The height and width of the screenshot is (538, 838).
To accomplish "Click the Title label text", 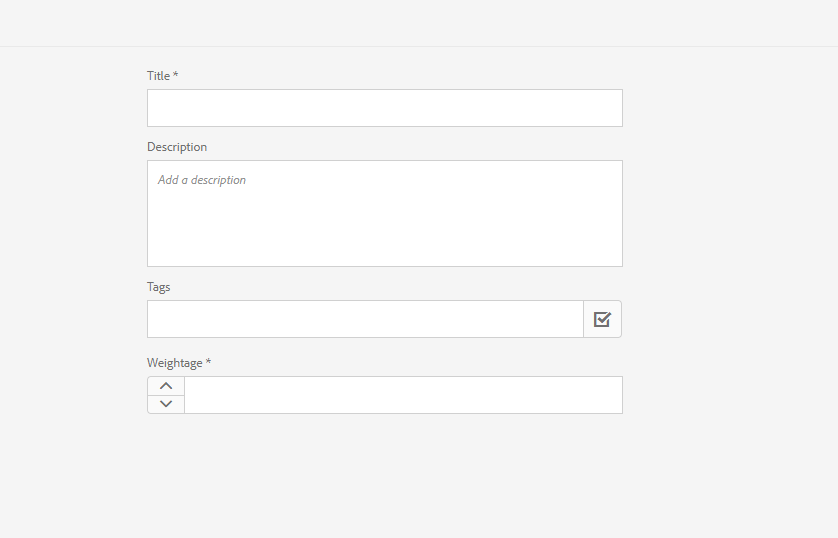I will 159,76.
